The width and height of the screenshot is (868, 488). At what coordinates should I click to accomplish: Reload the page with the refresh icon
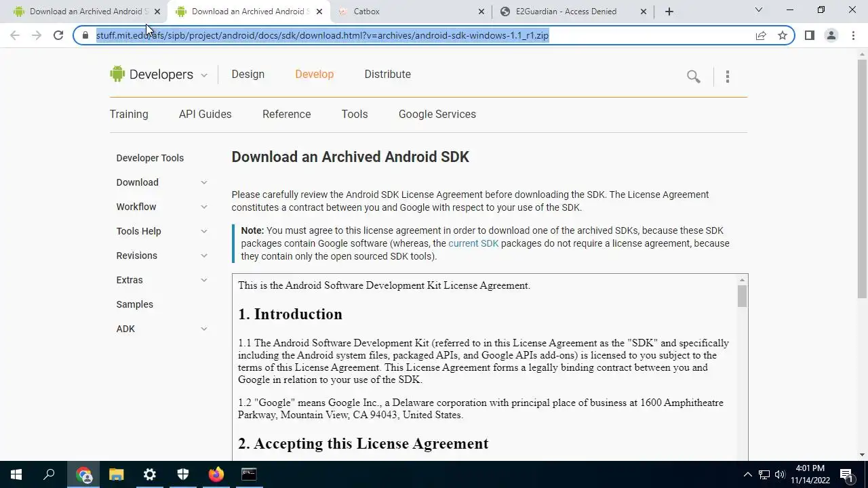click(x=58, y=35)
